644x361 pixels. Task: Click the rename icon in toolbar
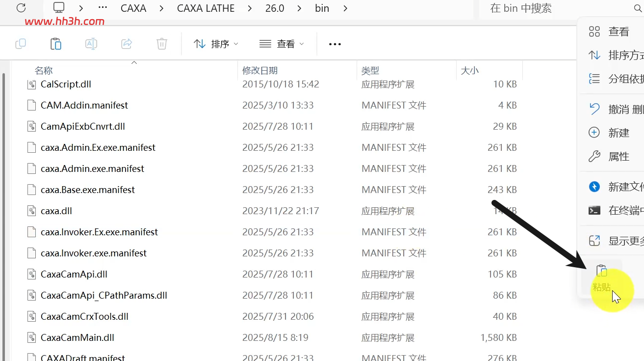tap(91, 44)
